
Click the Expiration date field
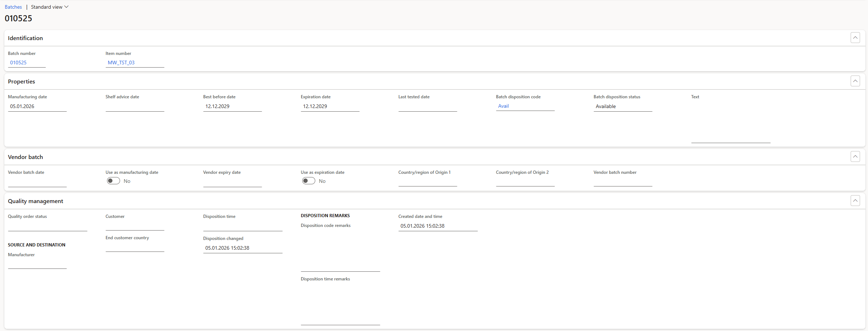coord(330,106)
